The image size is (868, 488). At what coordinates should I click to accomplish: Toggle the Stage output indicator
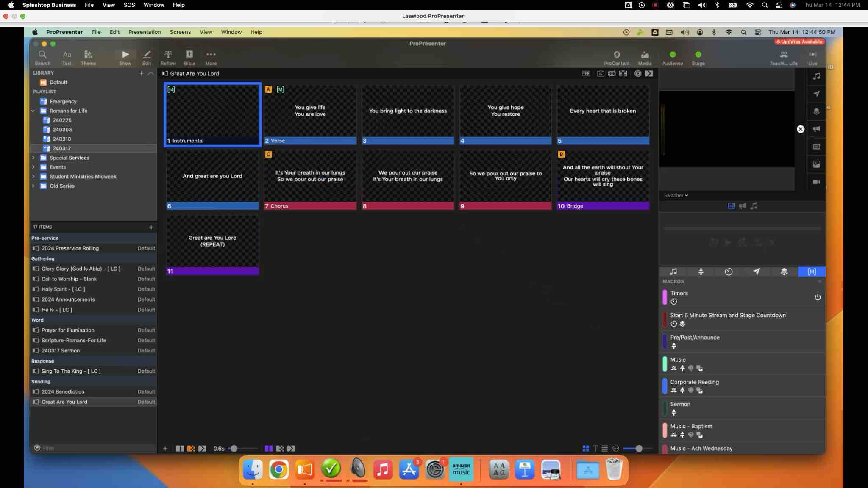click(x=698, y=55)
